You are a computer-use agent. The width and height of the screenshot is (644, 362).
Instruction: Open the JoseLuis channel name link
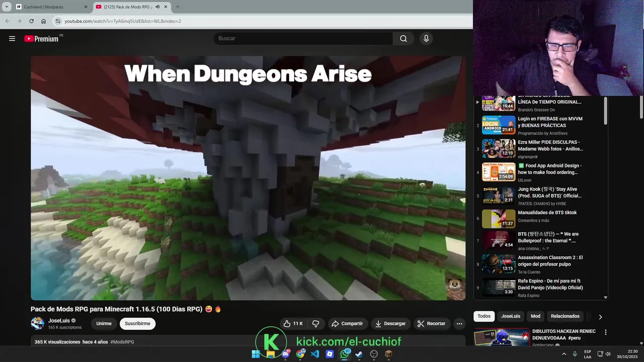pos(59,321)
